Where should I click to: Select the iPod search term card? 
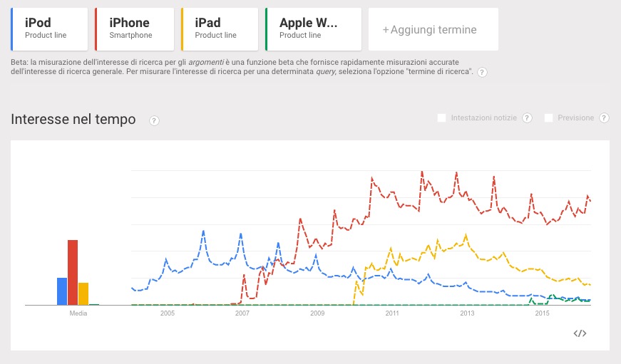pyautogui.click(x=50, y=29)
